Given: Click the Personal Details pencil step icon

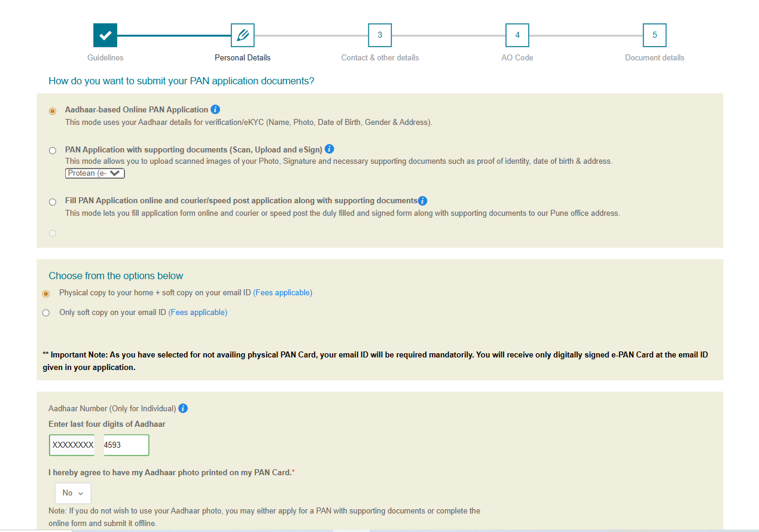Looking at the screenshot, I should click(x=242, y=35).
